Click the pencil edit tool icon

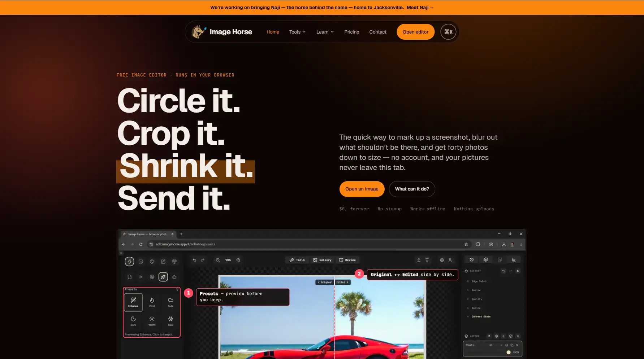click(163, 262)
